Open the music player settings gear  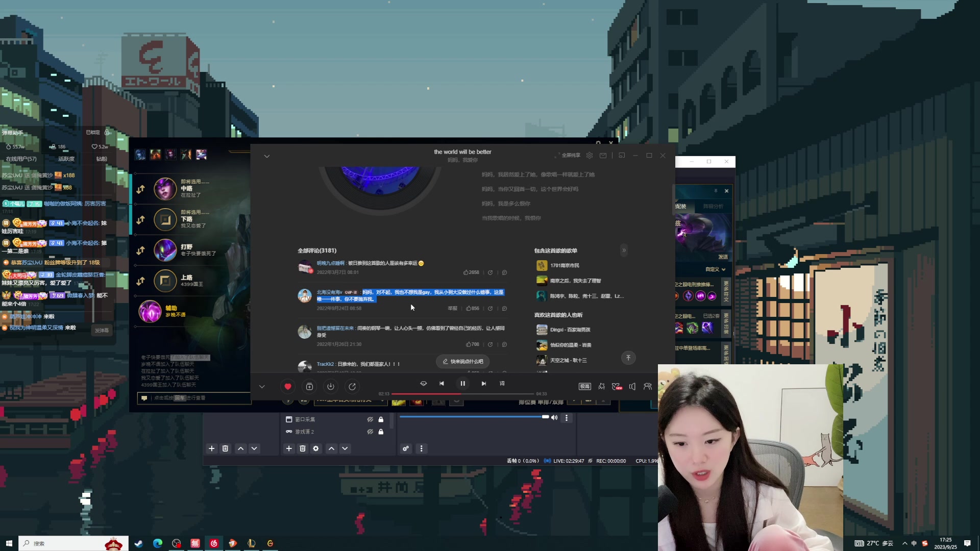590,155
